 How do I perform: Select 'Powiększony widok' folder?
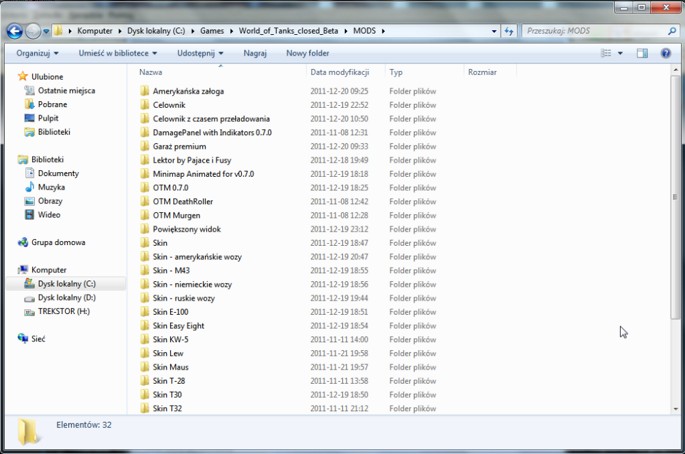tap(187, 229)
